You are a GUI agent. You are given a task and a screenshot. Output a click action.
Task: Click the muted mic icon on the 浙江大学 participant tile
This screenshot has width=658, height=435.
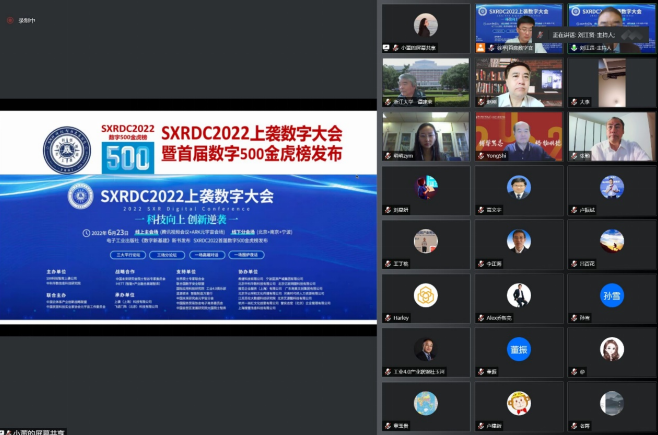coord(388,102)
